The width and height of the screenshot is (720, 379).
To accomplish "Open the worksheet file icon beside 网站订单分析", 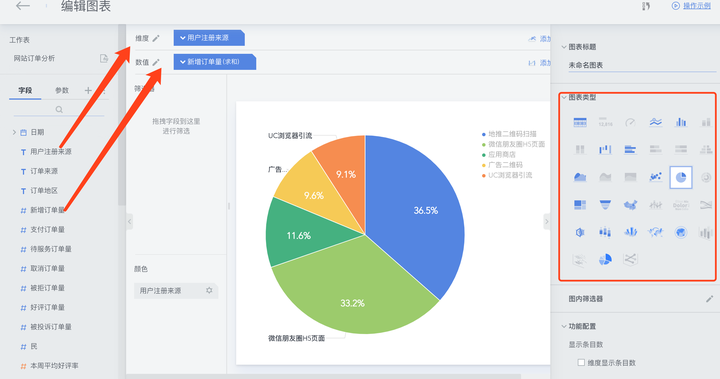I will 104,58.
